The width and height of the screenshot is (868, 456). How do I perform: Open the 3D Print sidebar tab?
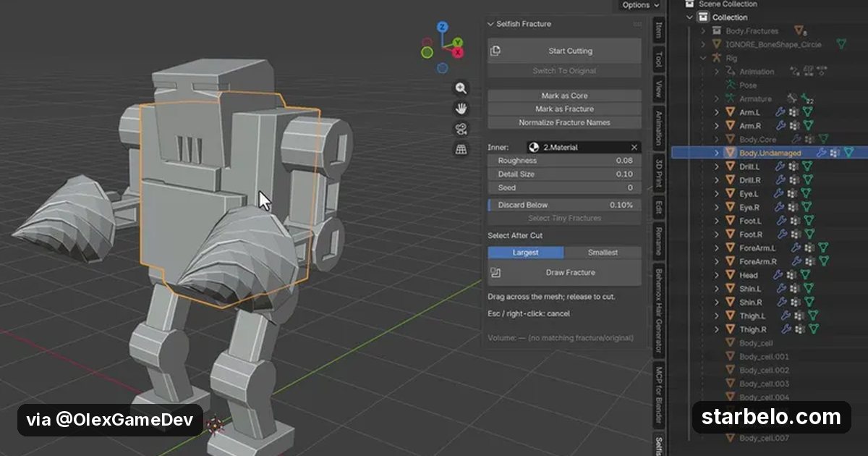(x=658, y=172)
